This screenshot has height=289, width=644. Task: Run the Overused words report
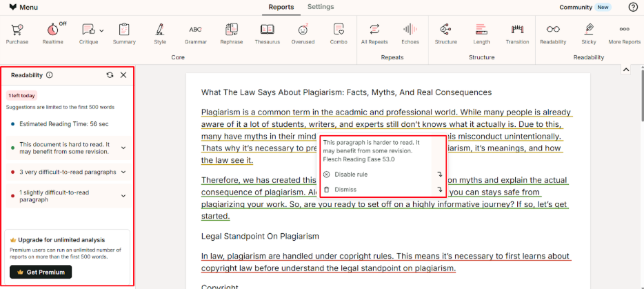point(302,33)
